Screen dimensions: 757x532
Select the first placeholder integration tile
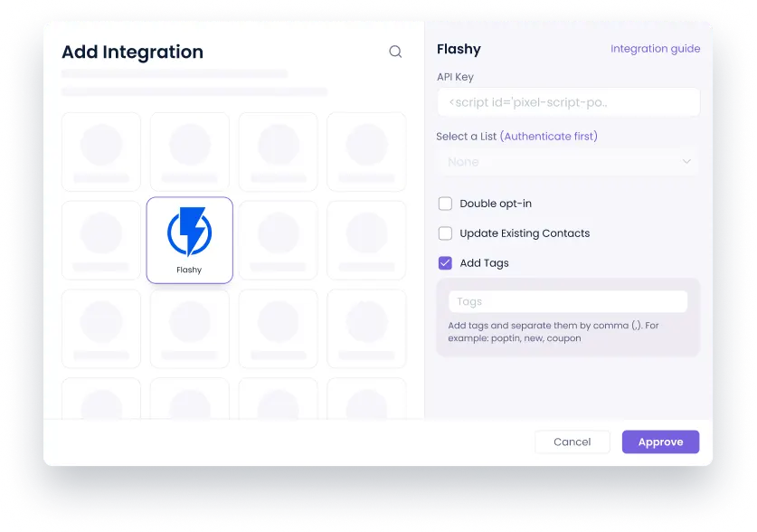[101, 152]
